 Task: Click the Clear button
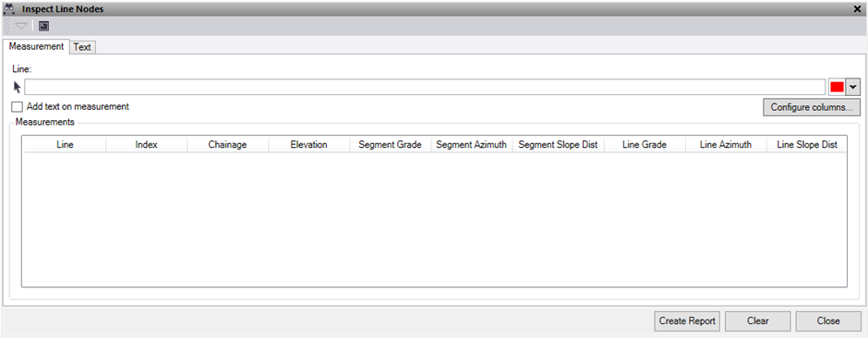[x=758, y=320]
